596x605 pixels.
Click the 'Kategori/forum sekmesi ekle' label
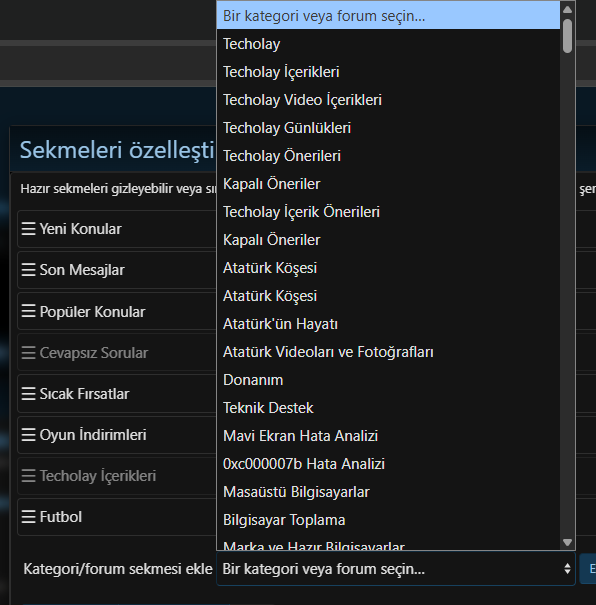(118, 569)
